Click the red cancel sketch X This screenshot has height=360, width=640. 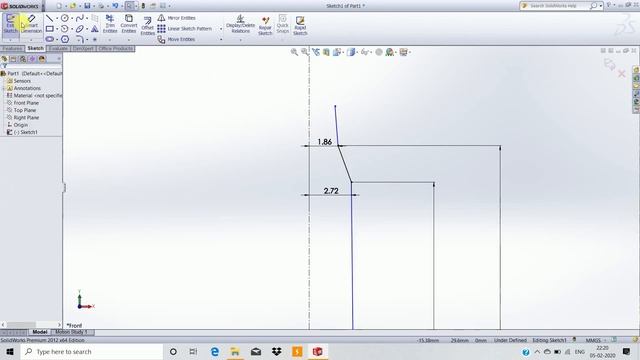point(621,73)
